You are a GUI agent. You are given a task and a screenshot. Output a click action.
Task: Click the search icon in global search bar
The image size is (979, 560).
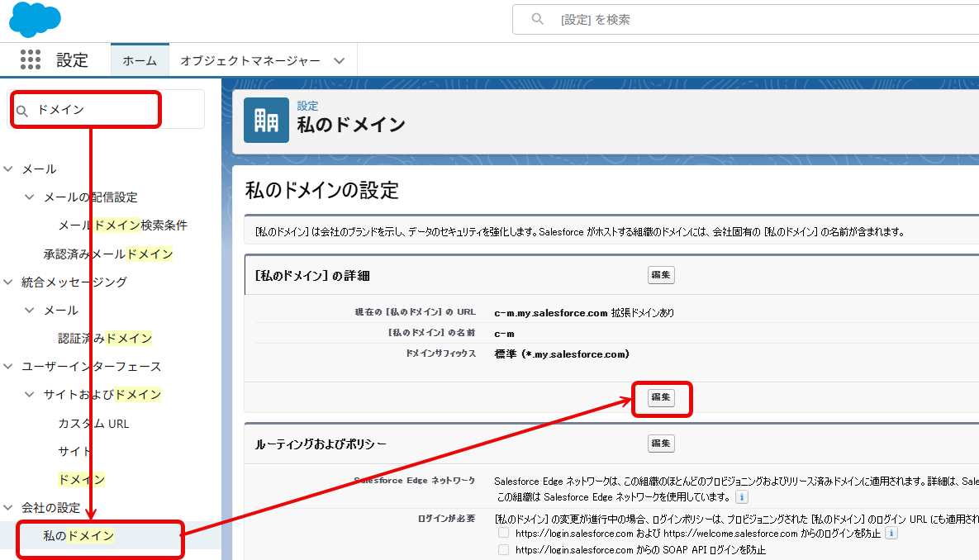tap(537, 19)
